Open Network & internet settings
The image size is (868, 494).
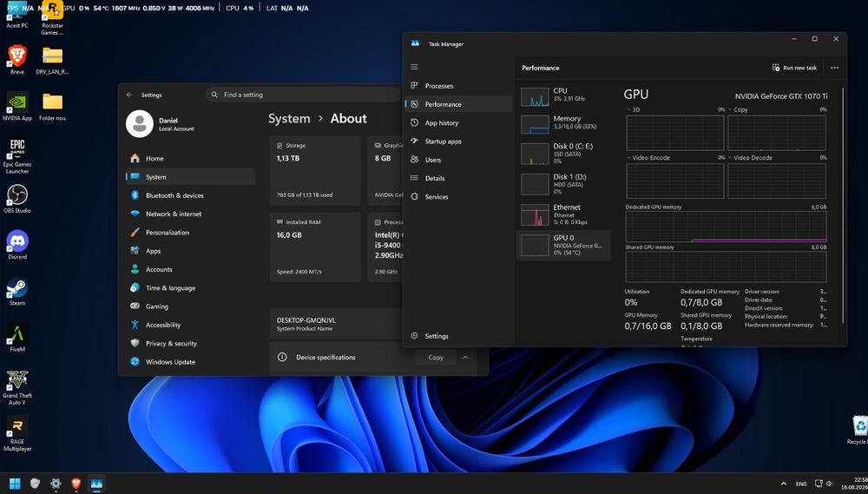click(190, 214)
